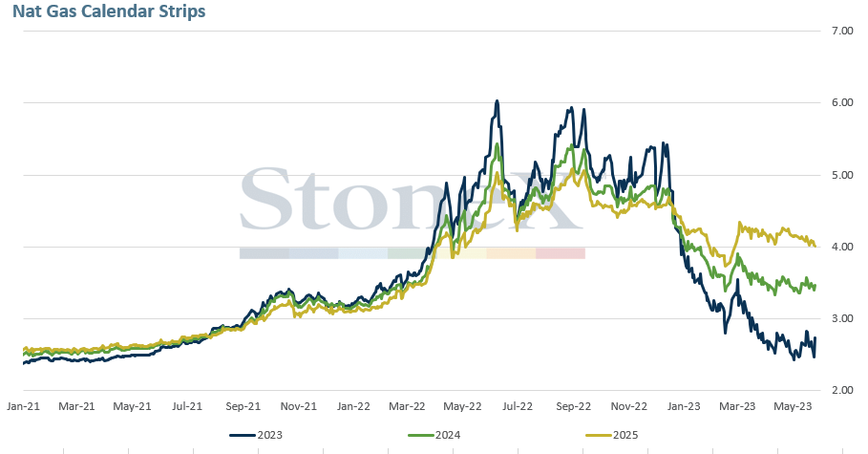Click the Jan-22 x-axis label
Image resolution: width=868 pixels, height=454 pixels.
353,406
